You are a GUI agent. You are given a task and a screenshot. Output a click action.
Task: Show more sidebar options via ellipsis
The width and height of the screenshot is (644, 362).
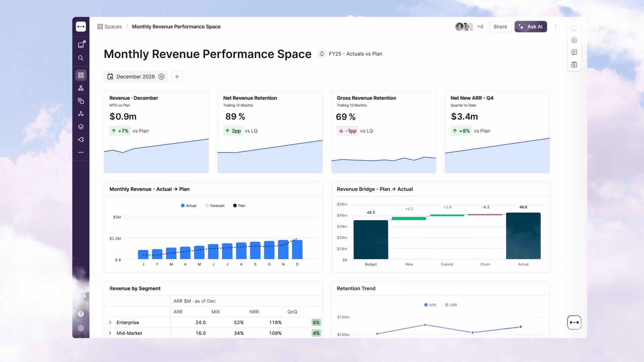click(81, 152)
